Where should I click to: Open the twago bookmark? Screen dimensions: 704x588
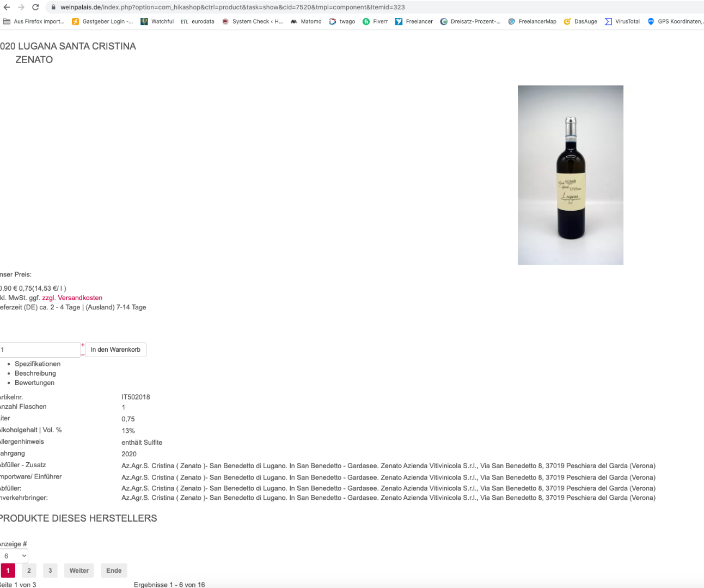click(x=342, y=21)
